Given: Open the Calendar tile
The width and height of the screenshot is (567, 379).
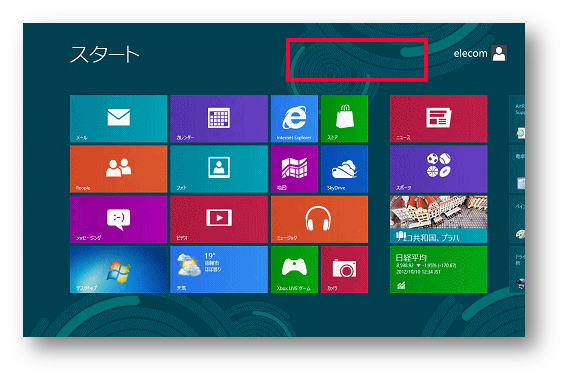Looking at the screenshot, I should pyautogui.click(x=219, y=119).
